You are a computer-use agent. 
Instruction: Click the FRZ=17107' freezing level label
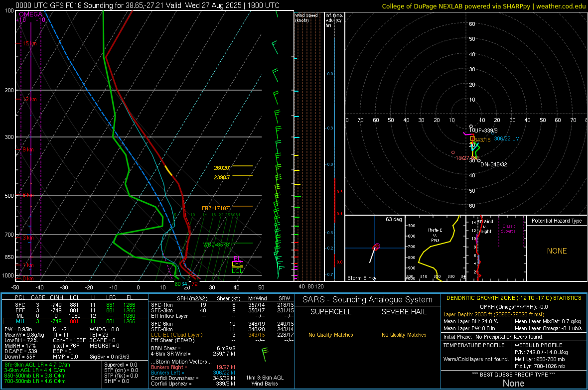click(x=216, y=208)
